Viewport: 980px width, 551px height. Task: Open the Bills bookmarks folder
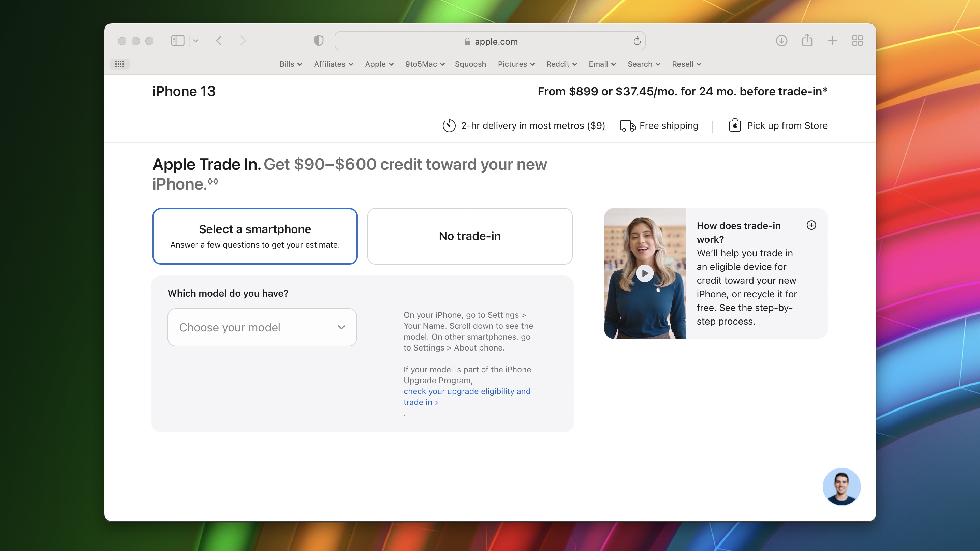point(290,64)
